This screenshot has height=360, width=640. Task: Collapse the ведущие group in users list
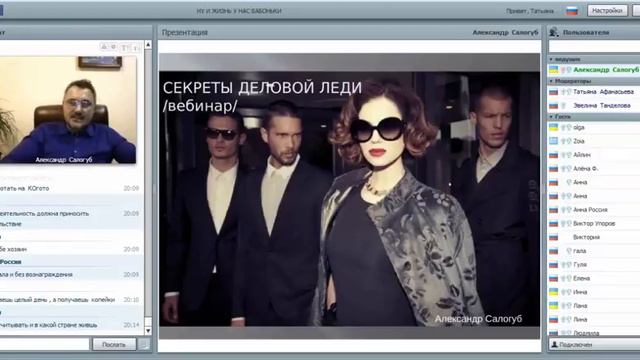[551, 59]
